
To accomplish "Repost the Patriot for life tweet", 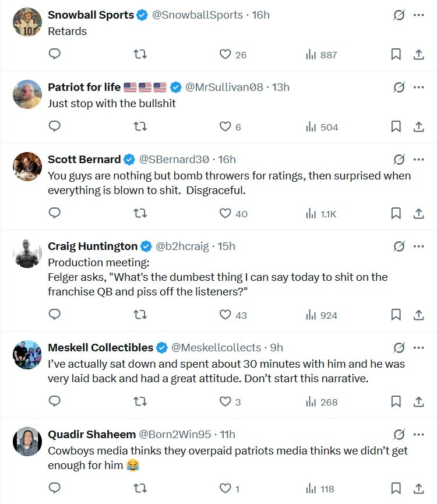I will 140,126.
